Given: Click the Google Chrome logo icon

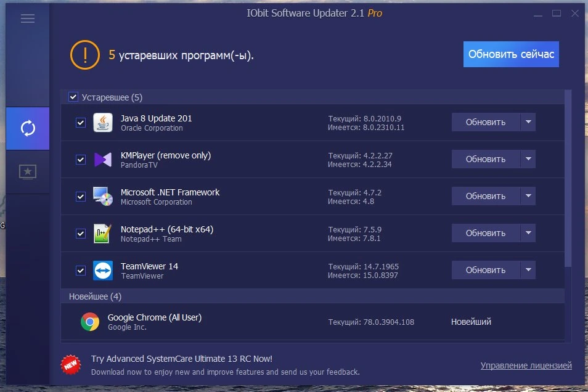Looking at the screenshot, I should coord(90,322).
